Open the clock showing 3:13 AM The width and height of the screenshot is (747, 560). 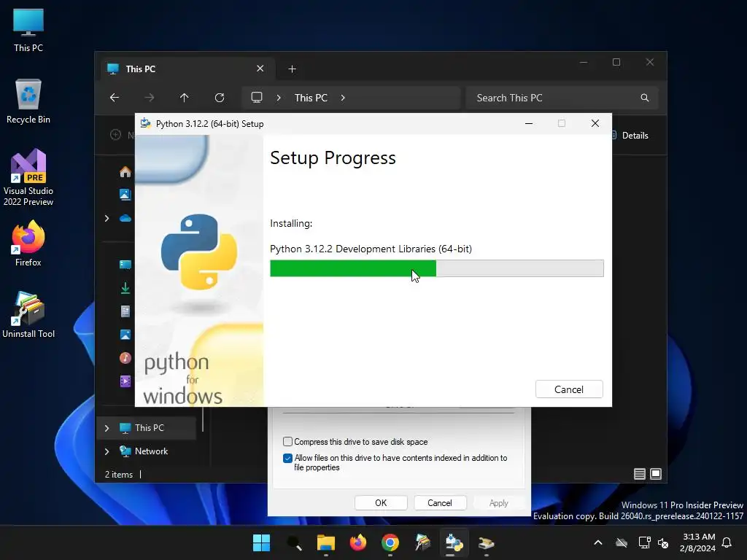[698, 542]
